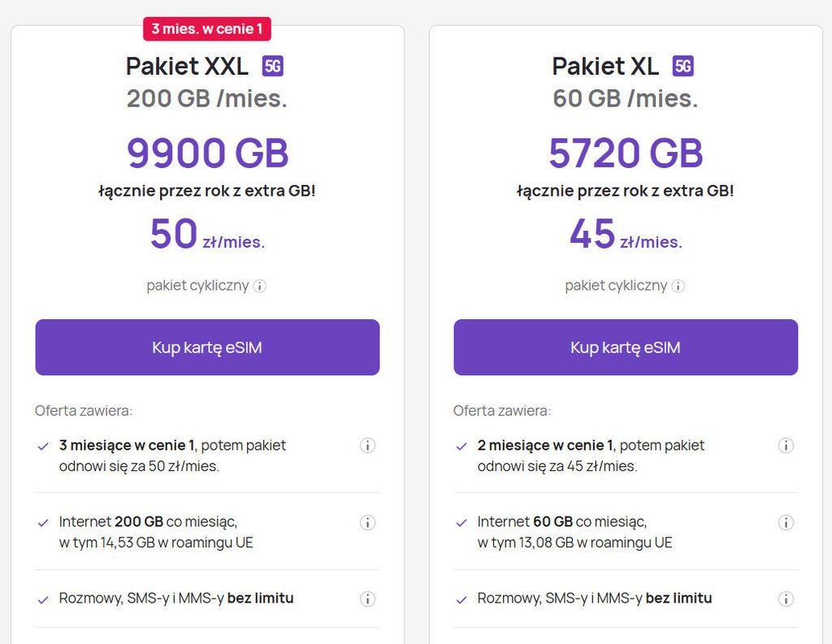Click info icon beside XL "pakiet cykliczny"

(x=678, y=286)
